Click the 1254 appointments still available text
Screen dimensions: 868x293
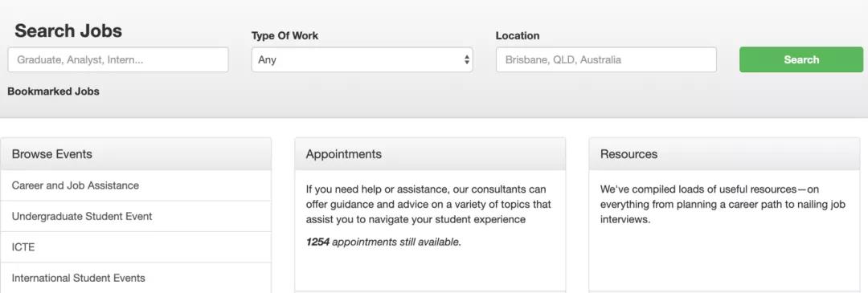click(x=383, y=242)
